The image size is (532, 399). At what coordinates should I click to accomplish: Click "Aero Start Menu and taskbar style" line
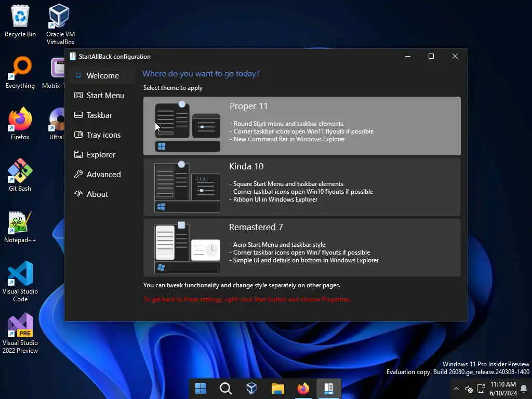[x=277, y=245]
